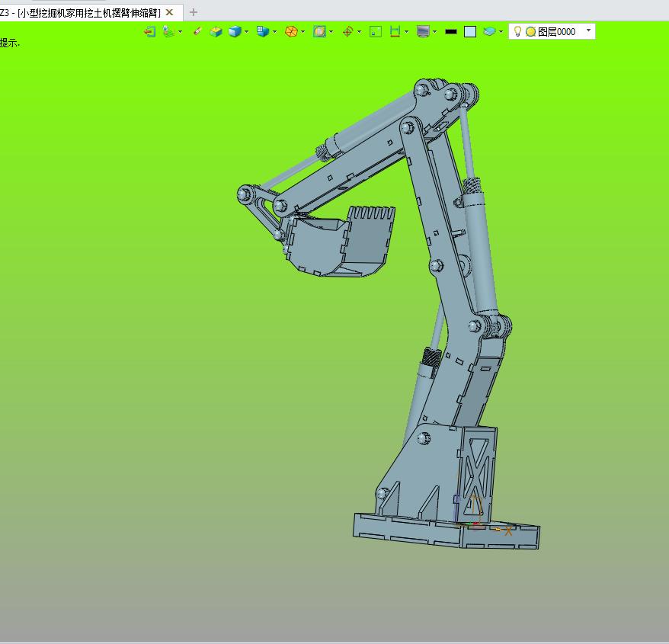Select the blue shaded cube display icon

(x=235, y=31)
